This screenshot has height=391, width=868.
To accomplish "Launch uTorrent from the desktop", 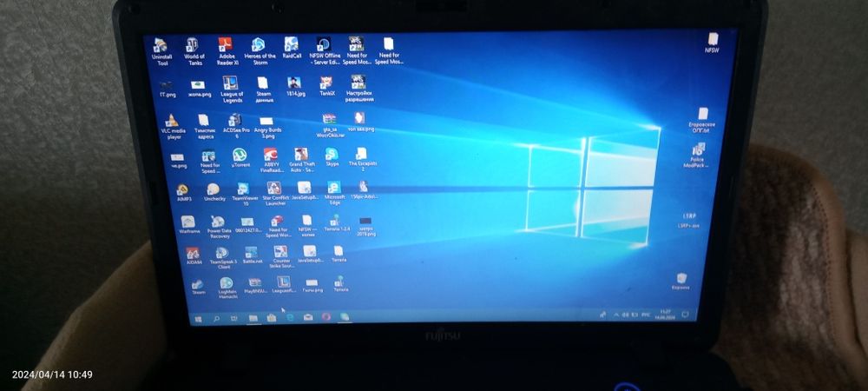I will [x=240, y=158].
